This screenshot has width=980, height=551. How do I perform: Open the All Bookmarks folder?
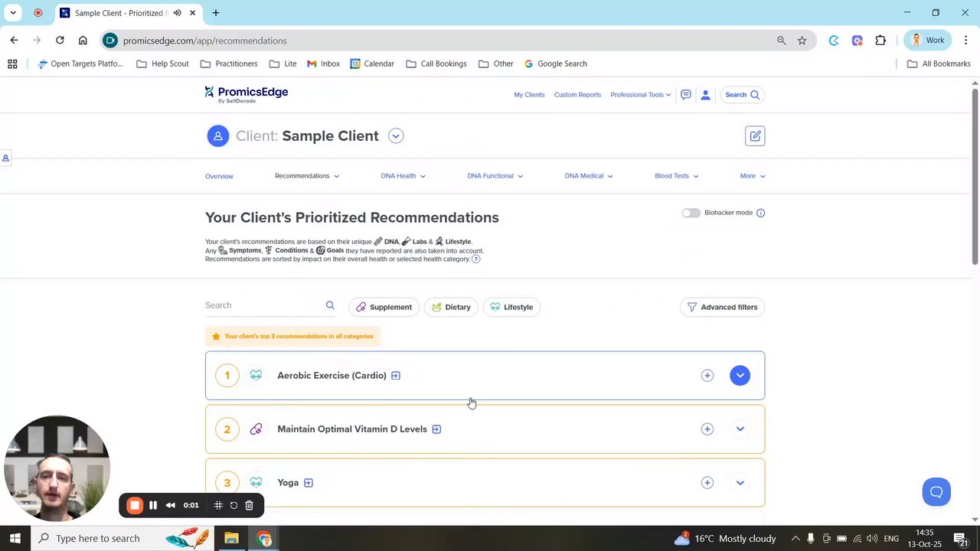click(939, 64)
